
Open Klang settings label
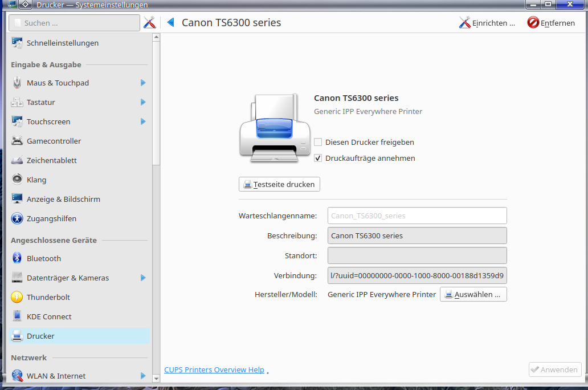pyautogui.click(x=36, y=180)
